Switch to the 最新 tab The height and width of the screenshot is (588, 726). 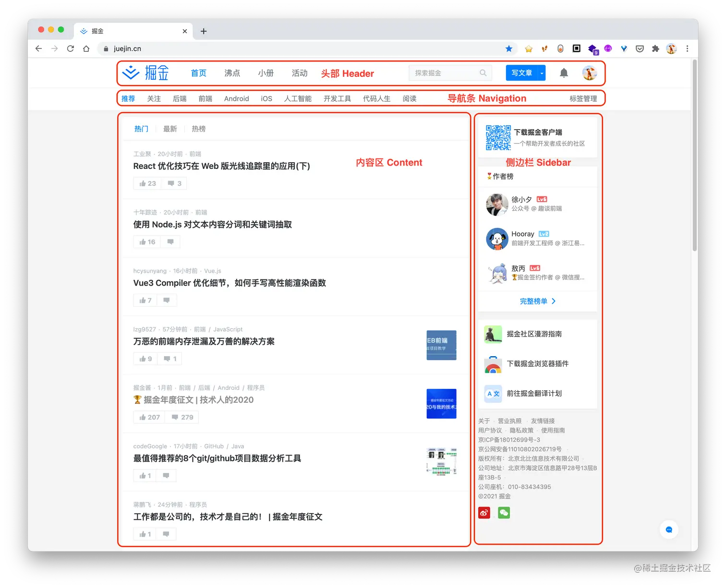170,129
